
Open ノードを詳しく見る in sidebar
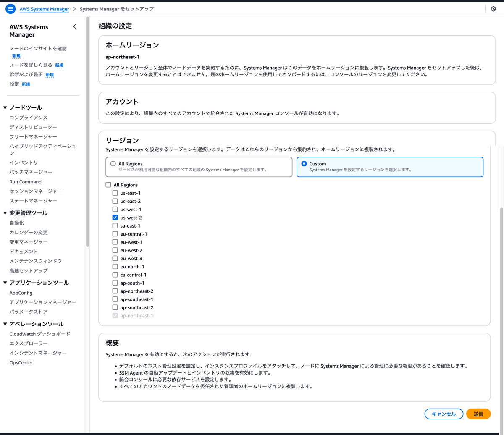coord(31,65)
